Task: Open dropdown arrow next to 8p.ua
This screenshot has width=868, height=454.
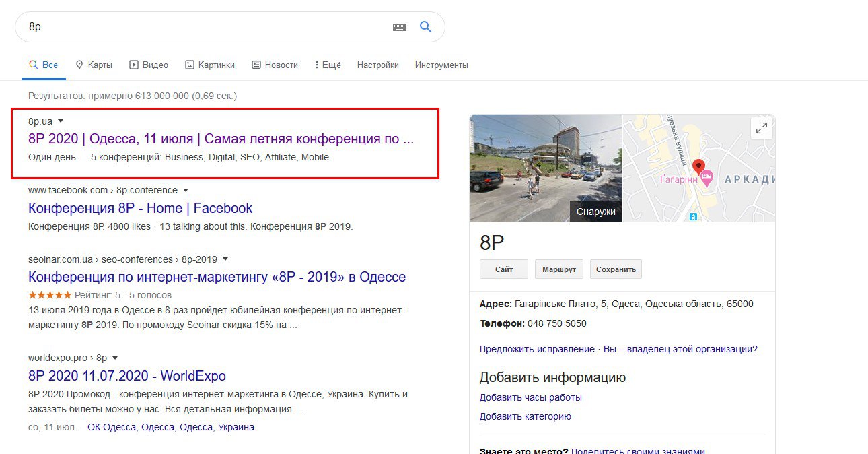Action: (x=61, y=121)
